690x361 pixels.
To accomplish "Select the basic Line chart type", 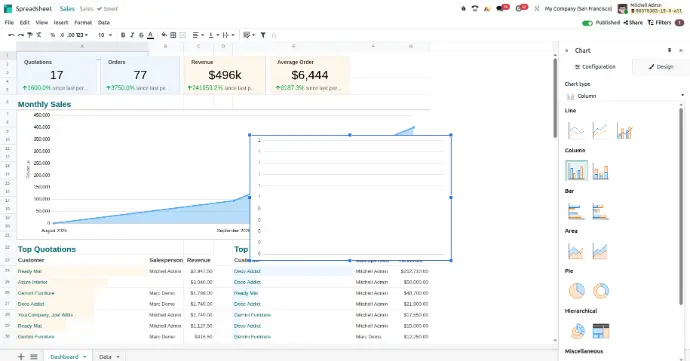I will pos(576,130).
